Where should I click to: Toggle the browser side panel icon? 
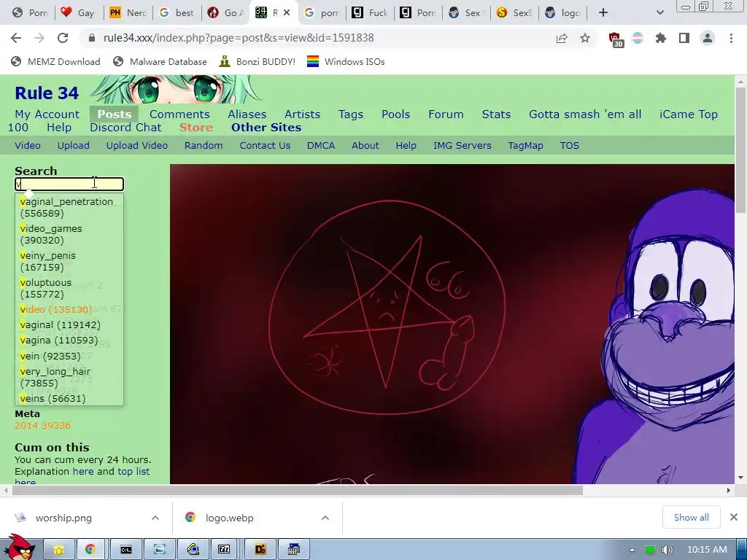tap(684, 38)
